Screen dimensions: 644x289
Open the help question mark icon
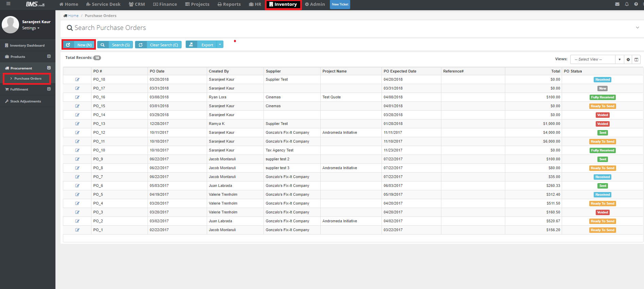(x=636, y=4)
